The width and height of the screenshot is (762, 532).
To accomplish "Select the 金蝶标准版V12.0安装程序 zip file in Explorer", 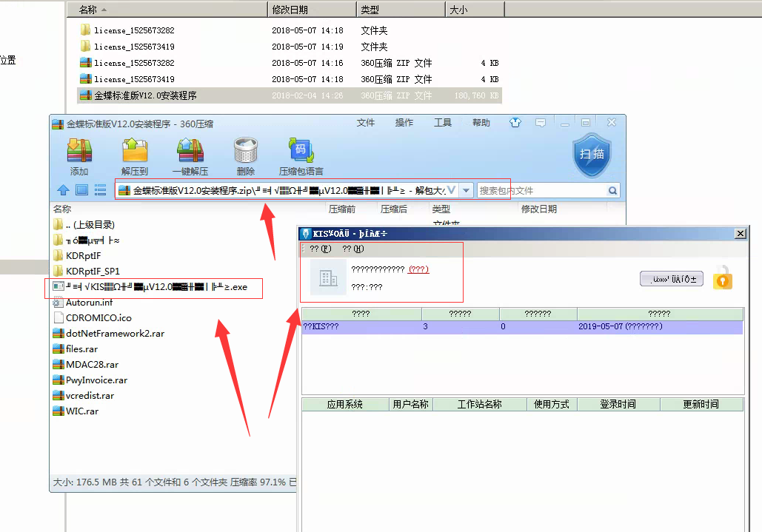I will 290,95.
